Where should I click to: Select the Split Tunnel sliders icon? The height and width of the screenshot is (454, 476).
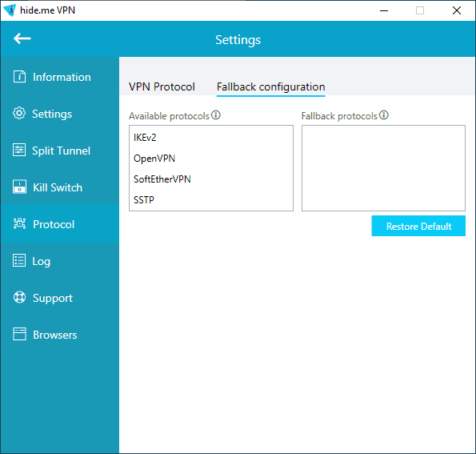point(19,150)
